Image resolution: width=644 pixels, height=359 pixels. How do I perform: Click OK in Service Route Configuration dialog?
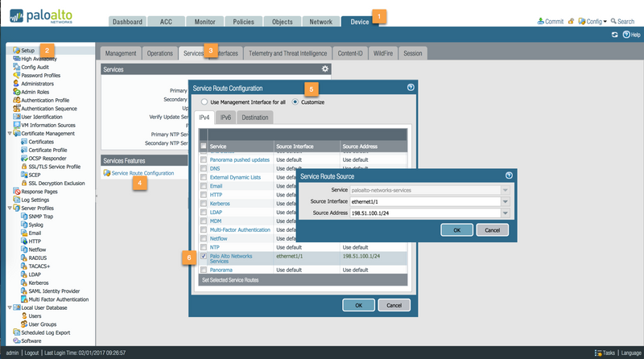pos(358,305)
